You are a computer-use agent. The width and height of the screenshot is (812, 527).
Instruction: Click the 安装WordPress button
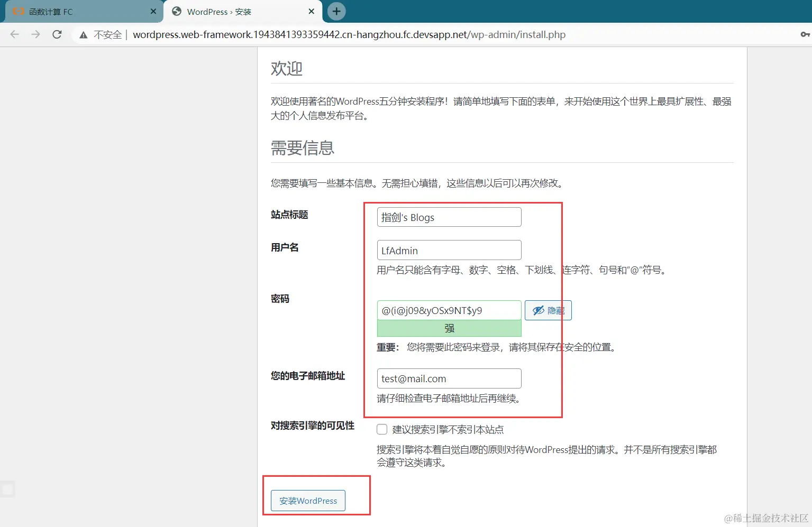click(x=308, y=501)
